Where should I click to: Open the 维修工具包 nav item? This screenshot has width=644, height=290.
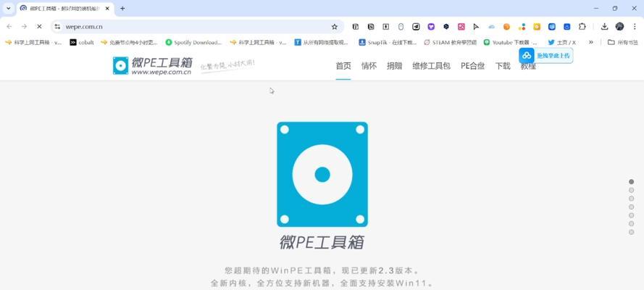pyautogui.click(x=431, y=66)
